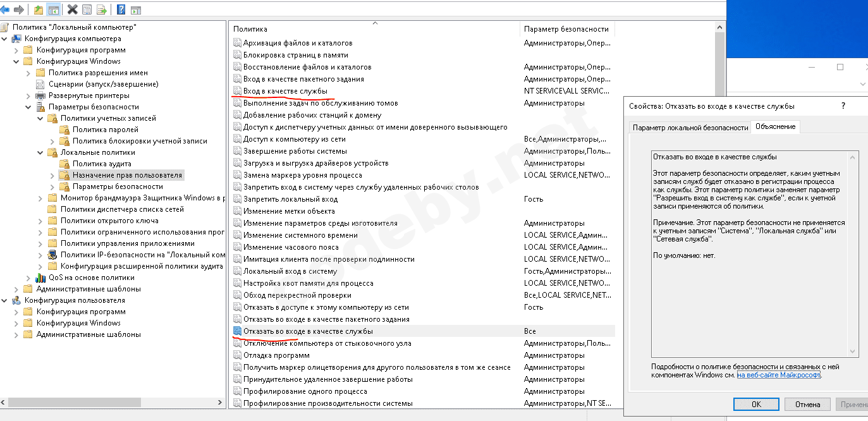
Task: Click the Up one level folder icon
Action: 39,9
